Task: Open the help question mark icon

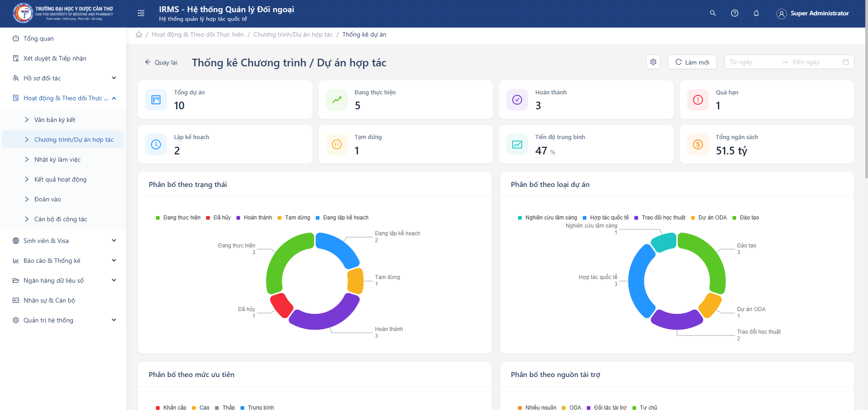Action: coord(735,13)
